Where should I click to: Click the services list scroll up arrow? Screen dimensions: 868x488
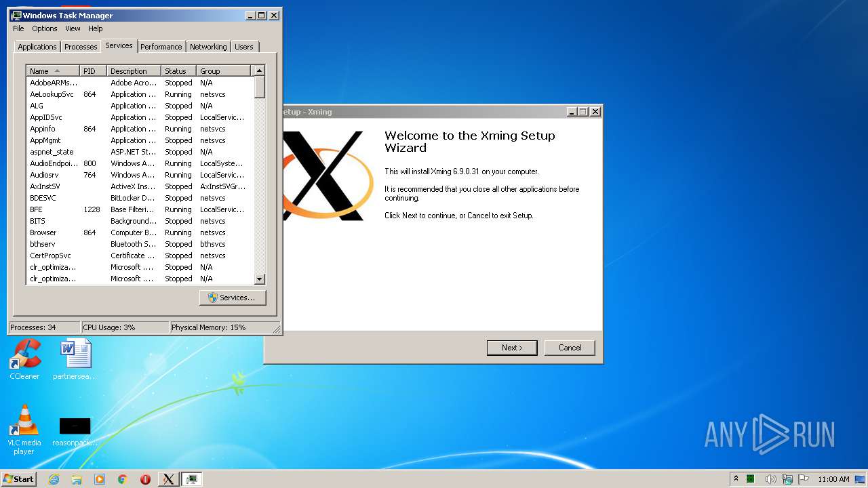pyautogui.click(x=259, y=70)
